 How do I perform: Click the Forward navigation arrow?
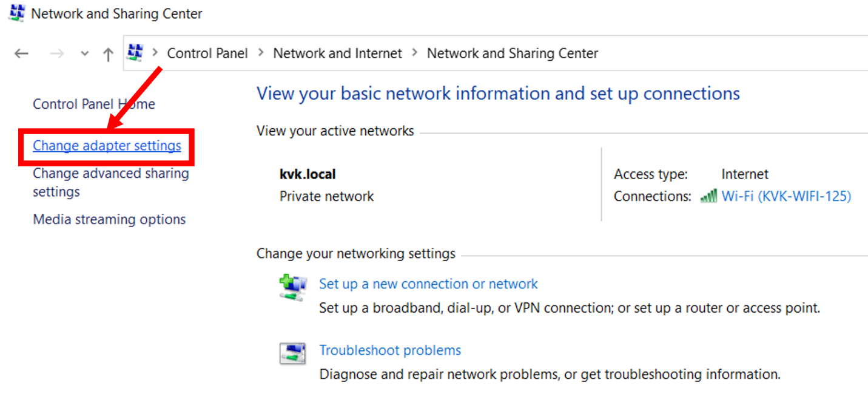click(x=57, y=54)
